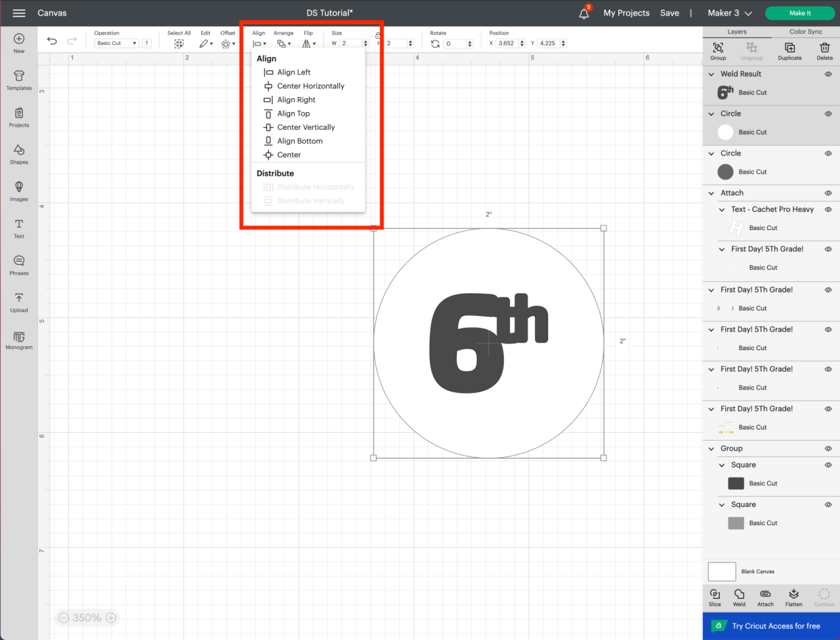The width and height of the screenshot is (840, 640).
Task: Toggle visibility of the Attach group
Action: (x=828, y=193)
